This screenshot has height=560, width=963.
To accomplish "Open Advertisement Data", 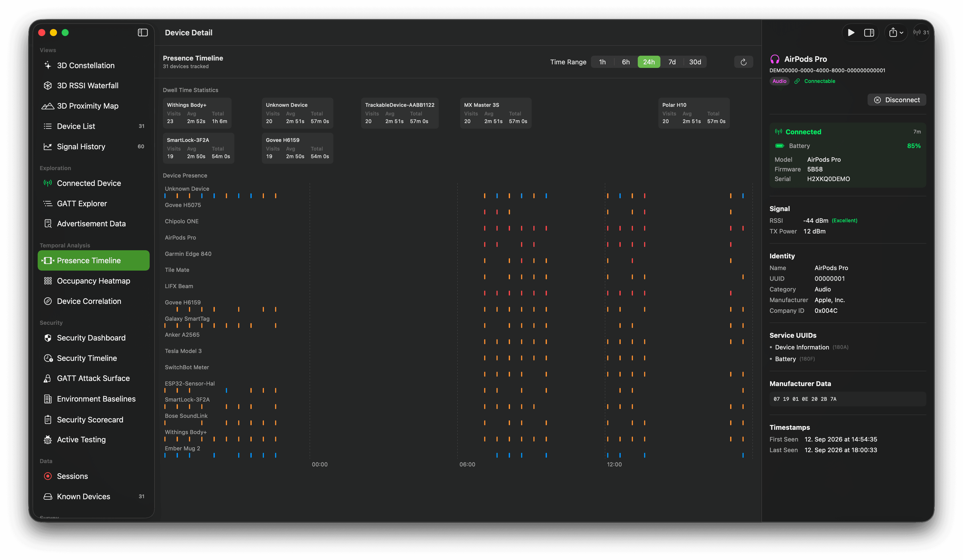I will point(93,224).
